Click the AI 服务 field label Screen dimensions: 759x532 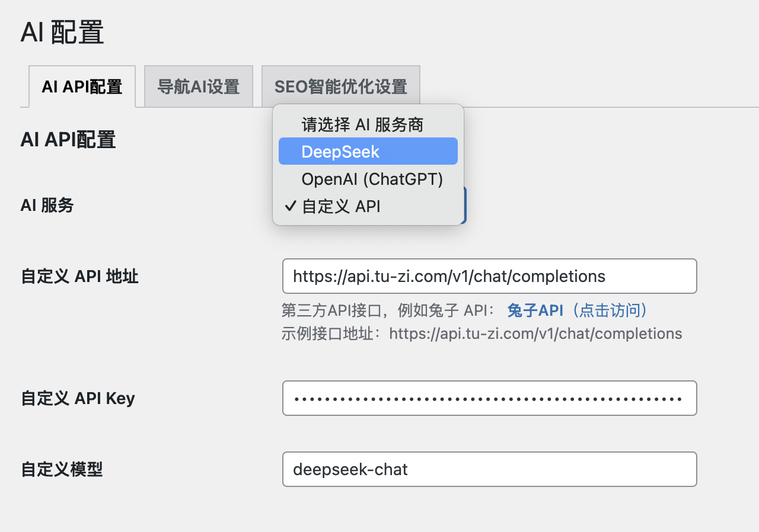coord(47,206)
